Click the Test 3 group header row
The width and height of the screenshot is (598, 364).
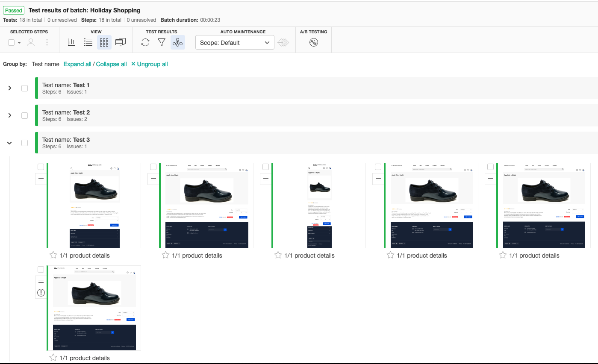click(317, 143)
